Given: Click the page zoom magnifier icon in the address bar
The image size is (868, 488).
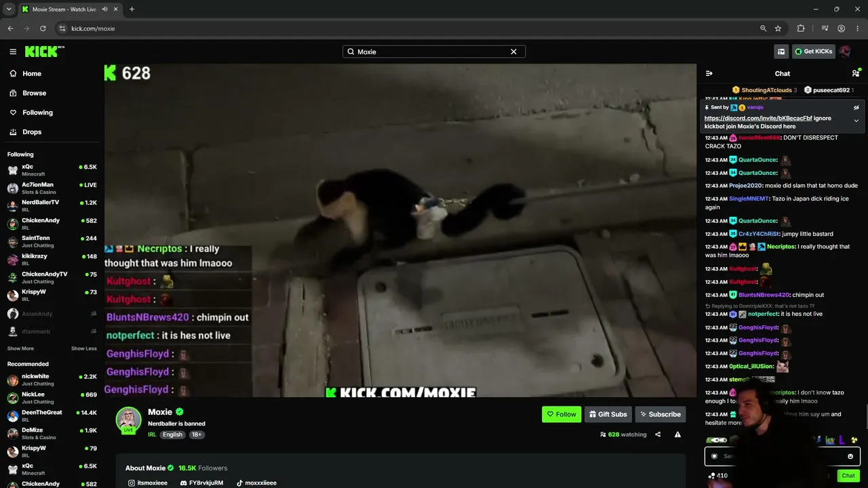Looking at the screenshot, I should 763,28.
